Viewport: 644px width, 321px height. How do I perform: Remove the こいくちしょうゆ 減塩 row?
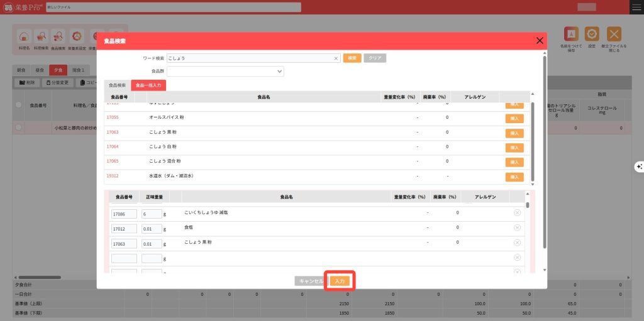click(x=517, y=213)
